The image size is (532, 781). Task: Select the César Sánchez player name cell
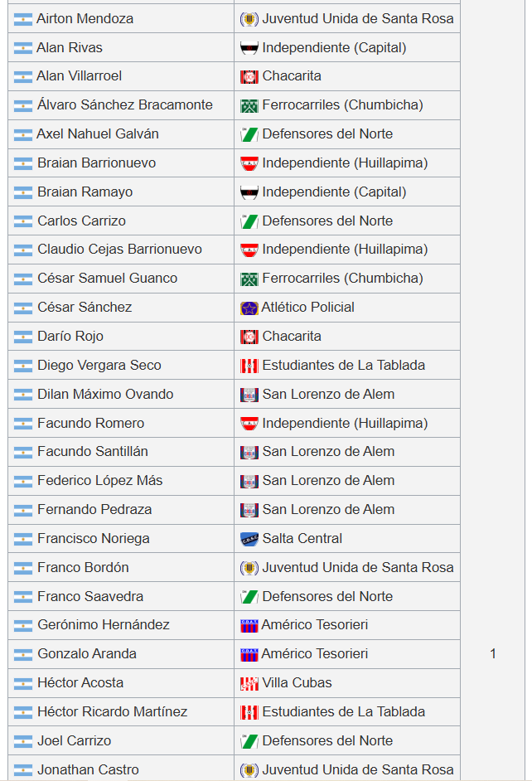coord(121,308)
